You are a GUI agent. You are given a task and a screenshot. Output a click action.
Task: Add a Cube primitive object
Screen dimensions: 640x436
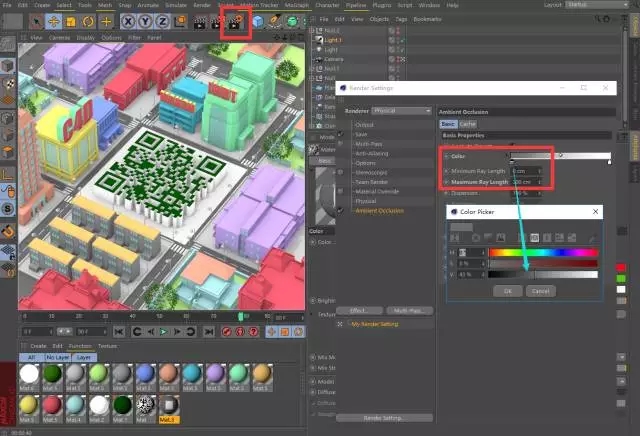coord(258,21)
